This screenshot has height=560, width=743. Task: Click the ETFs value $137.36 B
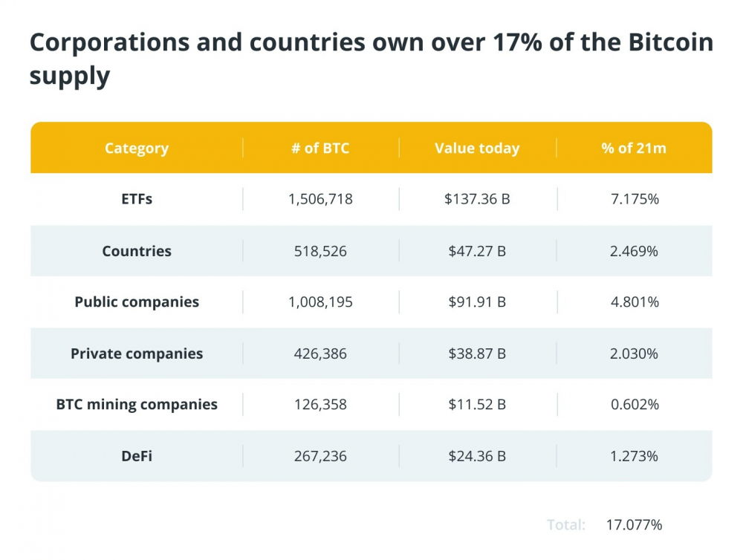[x=477, y=199]
